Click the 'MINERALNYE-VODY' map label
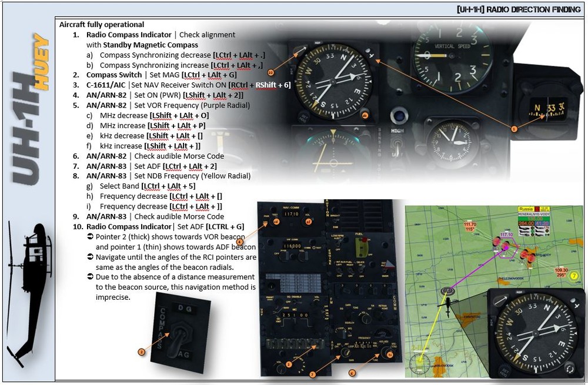Screen dimensions: 588x385 [x=534, y=214]
